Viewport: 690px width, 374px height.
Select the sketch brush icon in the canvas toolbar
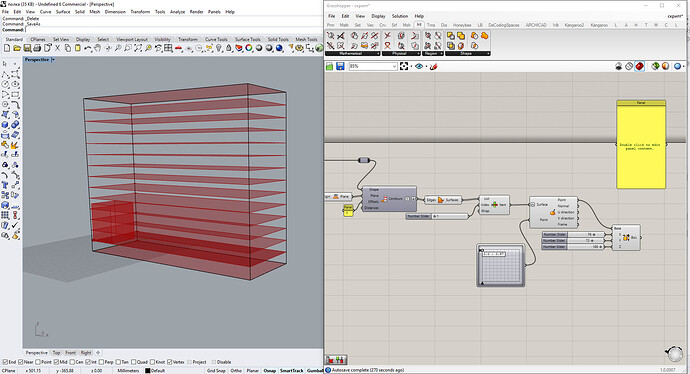tap(433, 66)
